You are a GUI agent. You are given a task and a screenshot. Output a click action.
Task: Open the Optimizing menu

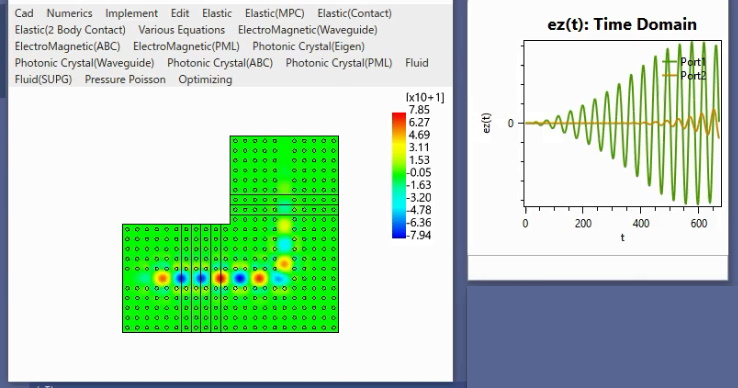point(205,79)
